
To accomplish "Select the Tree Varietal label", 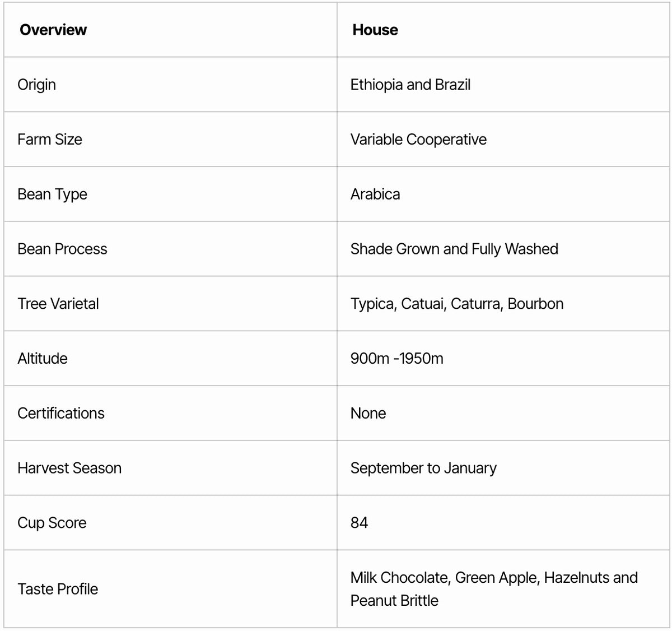I will pyautogui.click(x=58, y=304).
